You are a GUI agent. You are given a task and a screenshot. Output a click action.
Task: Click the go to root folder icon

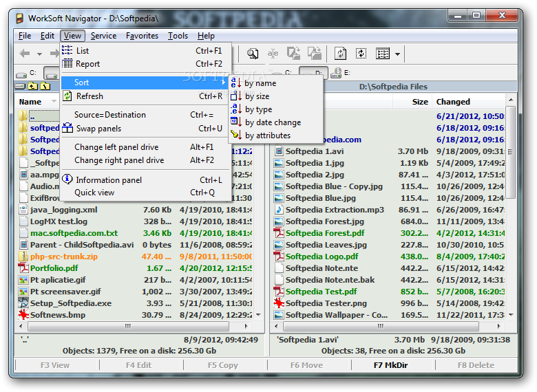pos(45,86)
